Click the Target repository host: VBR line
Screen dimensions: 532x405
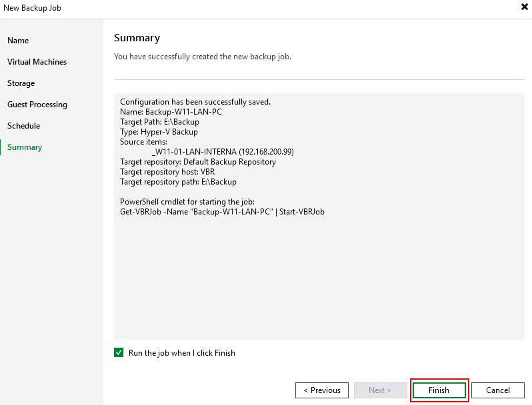[x=167, y=172]
